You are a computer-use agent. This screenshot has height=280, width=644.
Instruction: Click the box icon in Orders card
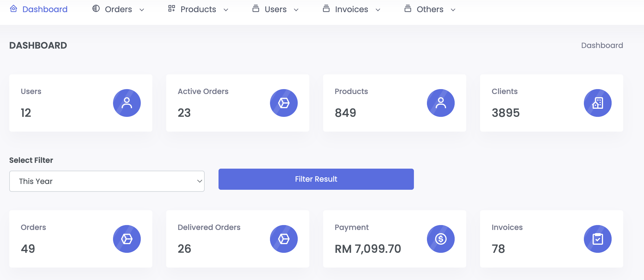[127, 239]
